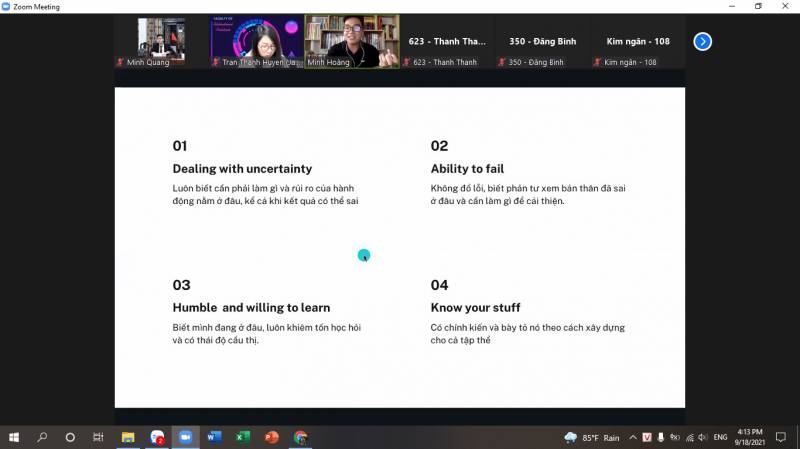Viewport: 800px width, 449px height.
Task: Open File Explorer from the taskbar
Action: click(128, 437)
